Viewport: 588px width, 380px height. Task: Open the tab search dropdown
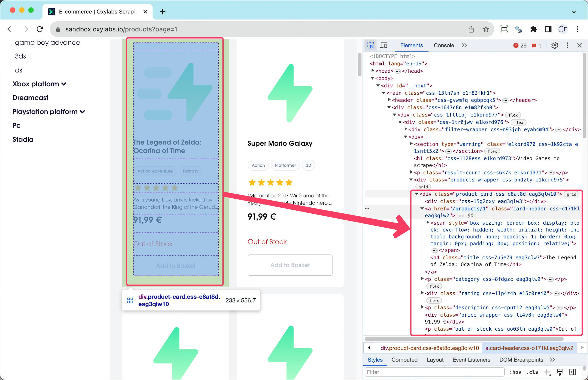574,12
